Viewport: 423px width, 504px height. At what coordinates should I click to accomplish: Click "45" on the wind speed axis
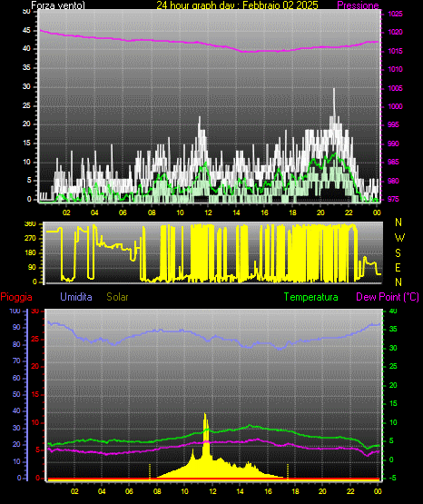click(x=26, y=31)
